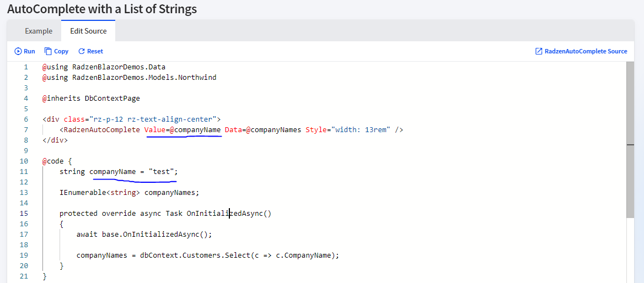
Task: Place cursor on the "test" string literal
Action: [162, 171]
